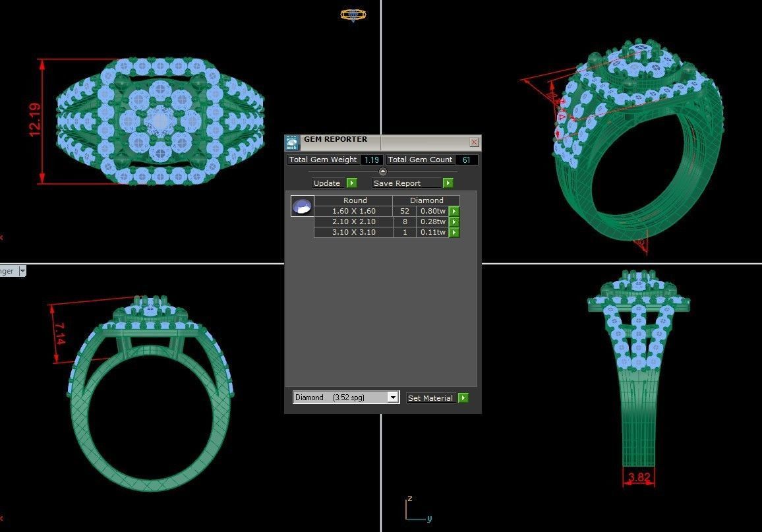Click green arrow for 1.60 X 1.60 row

[454, 212]
